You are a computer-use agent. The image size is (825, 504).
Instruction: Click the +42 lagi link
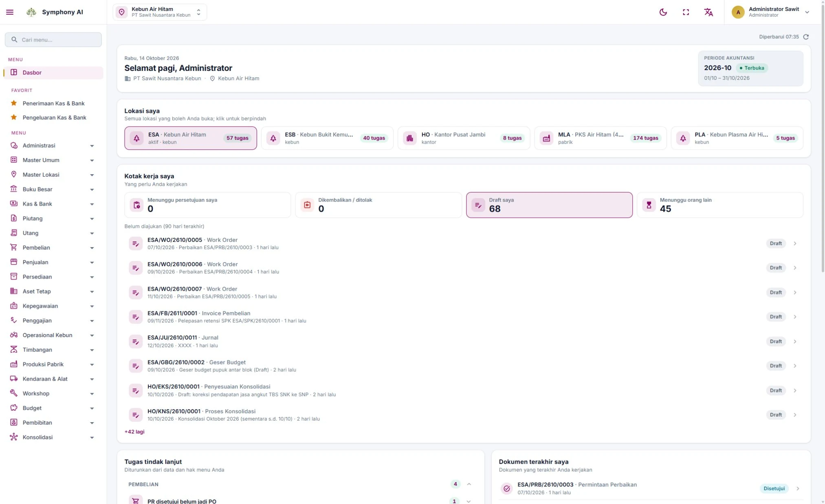134,432
